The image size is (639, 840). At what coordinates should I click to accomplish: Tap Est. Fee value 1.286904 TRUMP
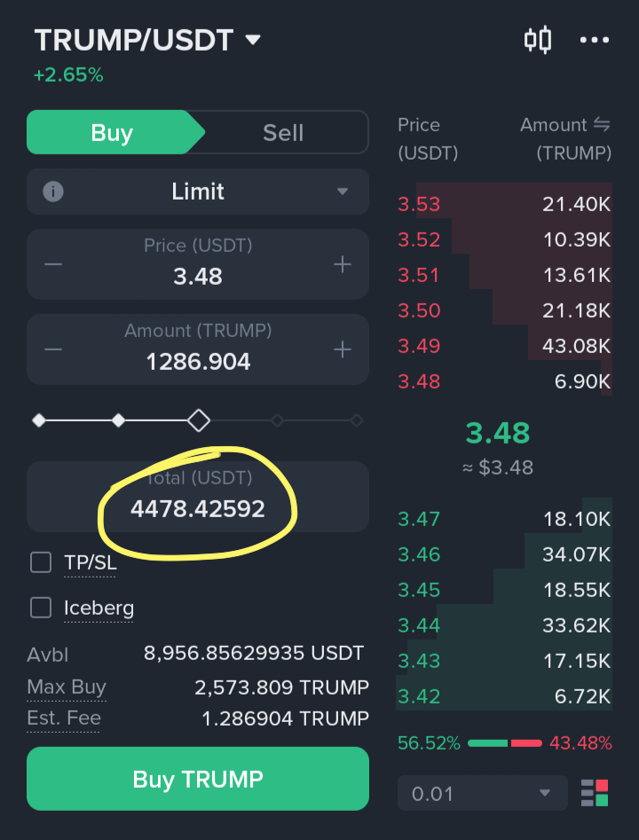tap(285, 718)
